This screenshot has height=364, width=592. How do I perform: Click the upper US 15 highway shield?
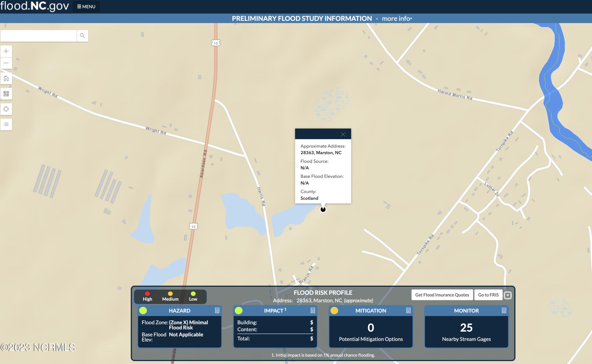[x=216, y=43]
